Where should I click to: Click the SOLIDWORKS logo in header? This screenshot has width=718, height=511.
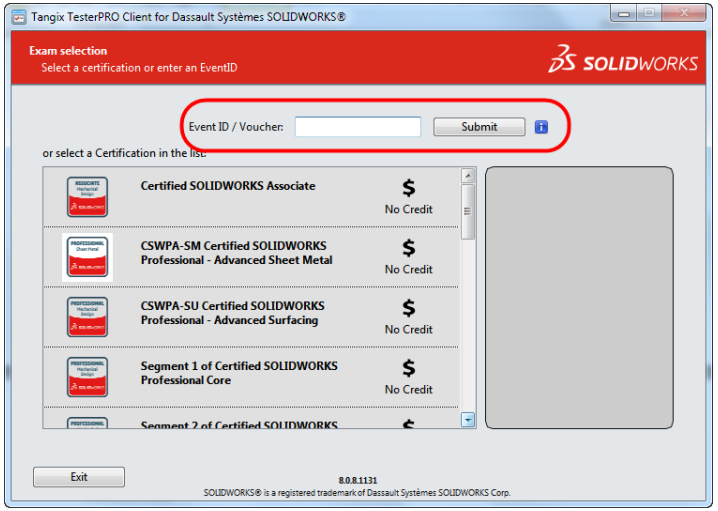tap(623, 60)
